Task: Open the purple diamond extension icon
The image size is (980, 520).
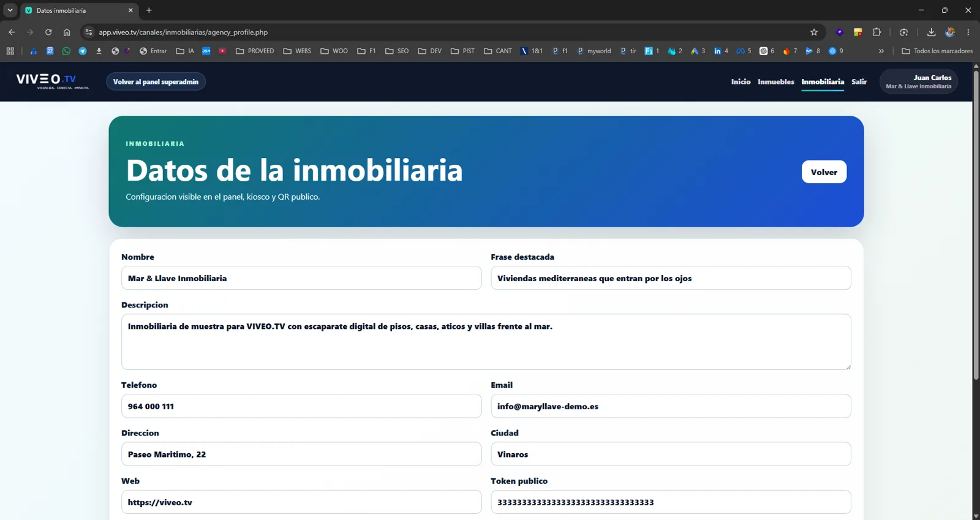Action: click(x=840, y=32)
